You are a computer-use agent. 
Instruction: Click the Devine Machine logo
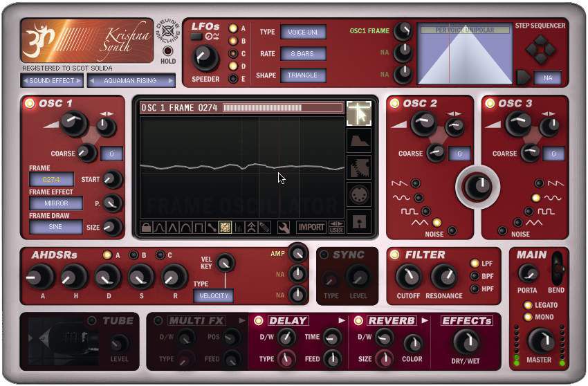[x=167, y=30]
